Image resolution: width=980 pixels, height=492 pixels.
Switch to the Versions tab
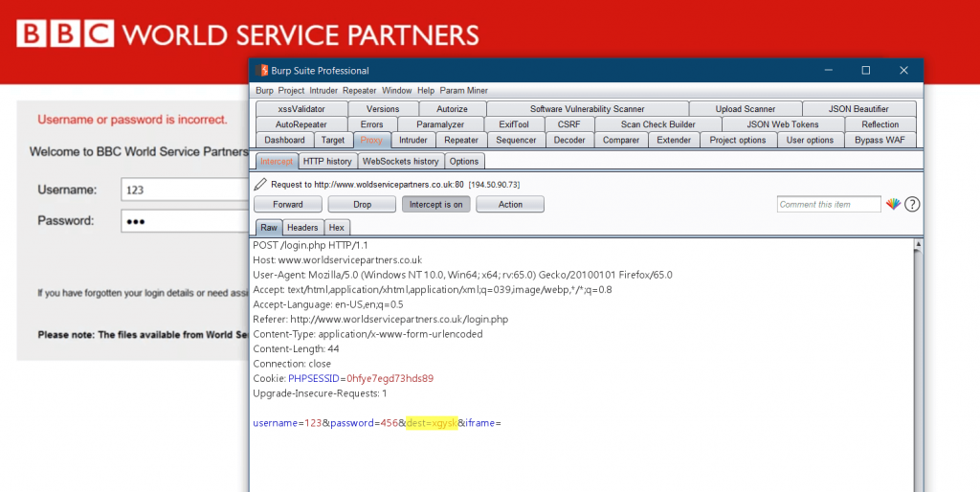coord(383,109)
